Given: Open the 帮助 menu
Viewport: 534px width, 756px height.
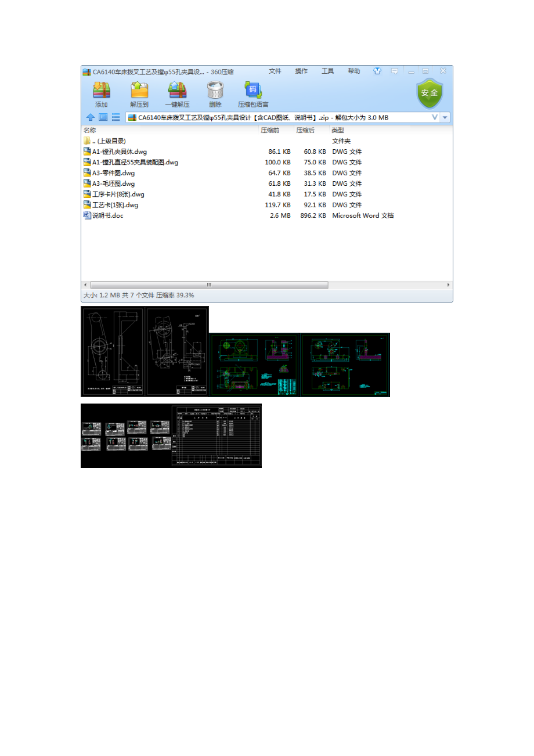Looking at the screenshot, I should click(353, 71).
